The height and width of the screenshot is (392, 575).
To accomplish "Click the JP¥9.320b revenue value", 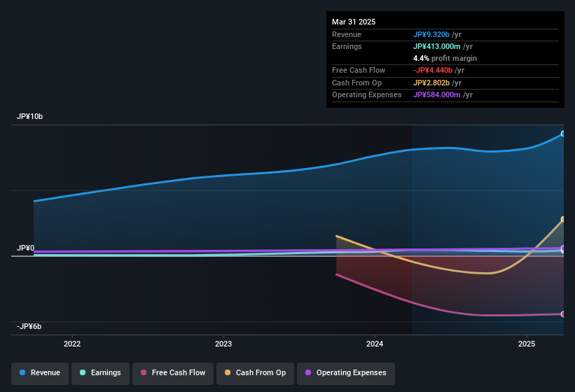I will click(x=431, y=34).
